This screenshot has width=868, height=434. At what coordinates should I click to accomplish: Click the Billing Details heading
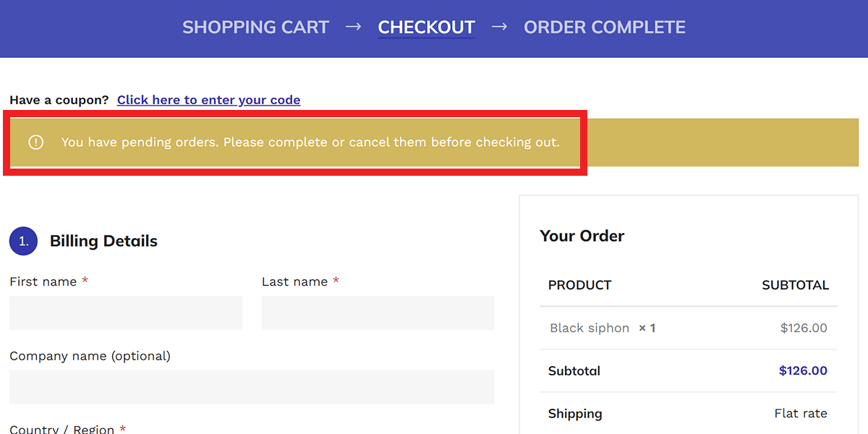103,241
